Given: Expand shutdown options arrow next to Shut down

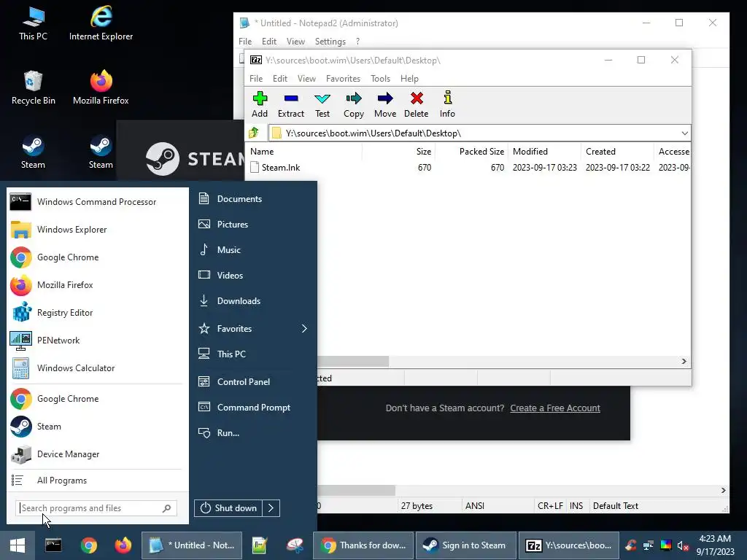Looking at the screenshot, I should point(271,508).
